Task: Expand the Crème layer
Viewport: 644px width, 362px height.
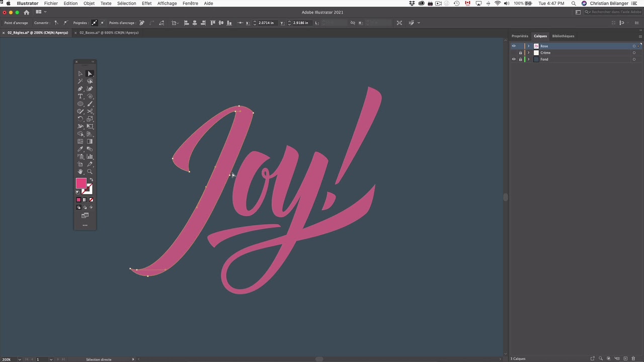Action: 528,53
